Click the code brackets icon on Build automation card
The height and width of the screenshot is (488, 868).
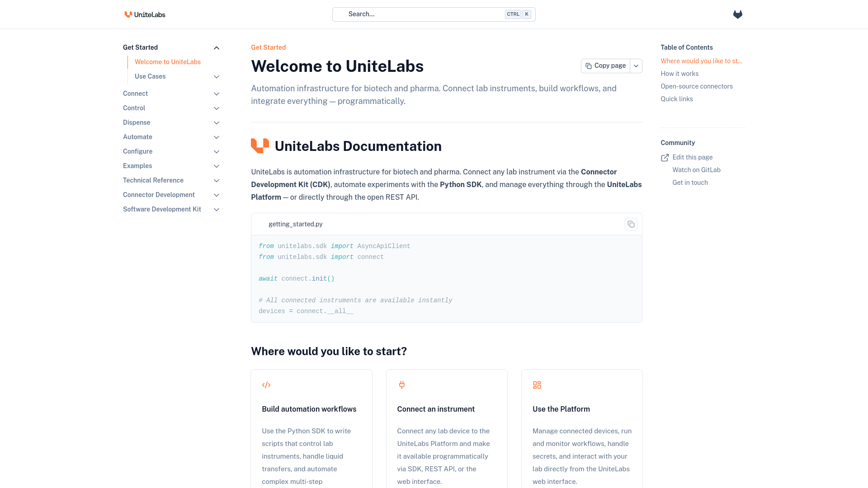pyautogui.click(x=266, y=385)
